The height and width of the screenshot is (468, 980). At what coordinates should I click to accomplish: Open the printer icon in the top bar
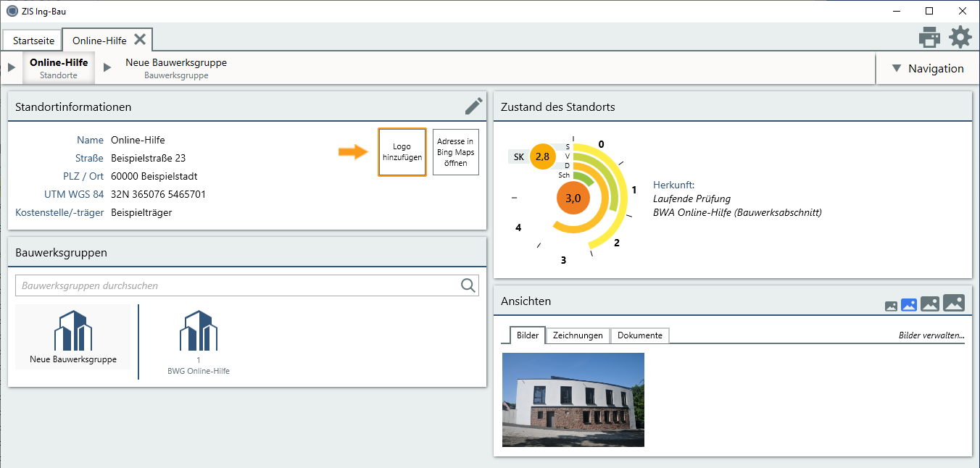(x=929, y=37)
